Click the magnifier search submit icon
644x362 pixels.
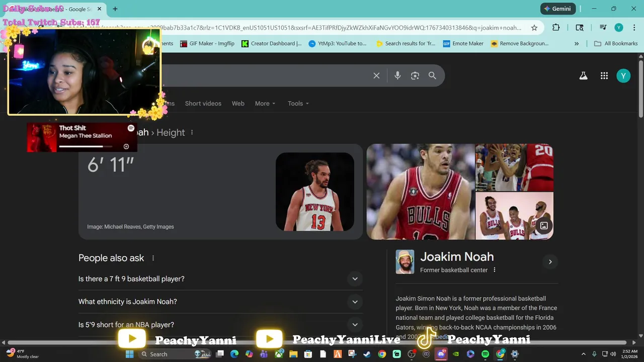pyautogui.click(x=432, y=75)
